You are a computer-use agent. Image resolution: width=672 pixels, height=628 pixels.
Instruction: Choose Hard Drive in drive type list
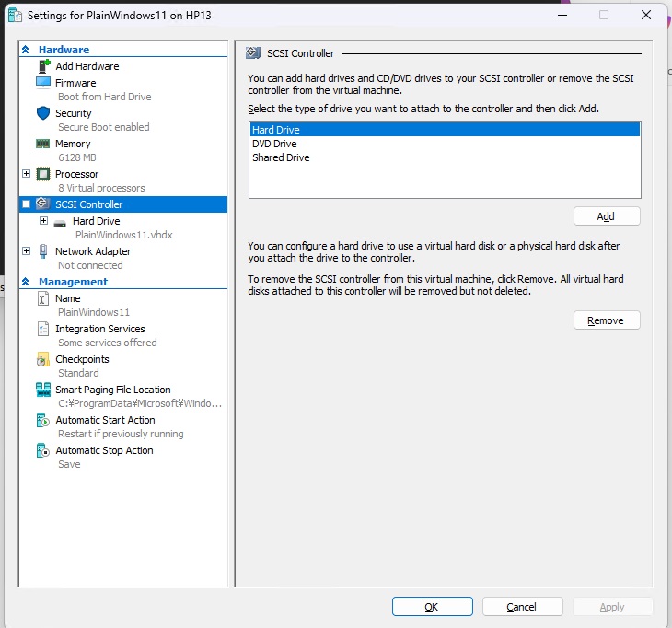coord(445,130)
